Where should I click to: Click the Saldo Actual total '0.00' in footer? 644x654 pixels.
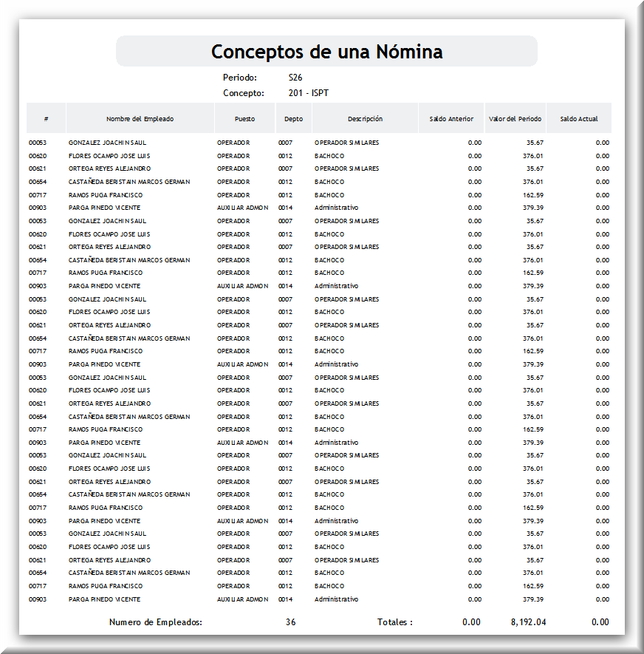(x=600, y=622)
